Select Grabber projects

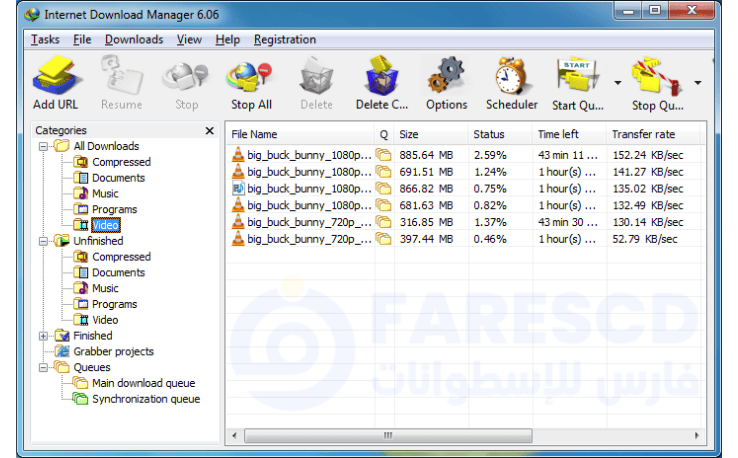coord(113,352)
